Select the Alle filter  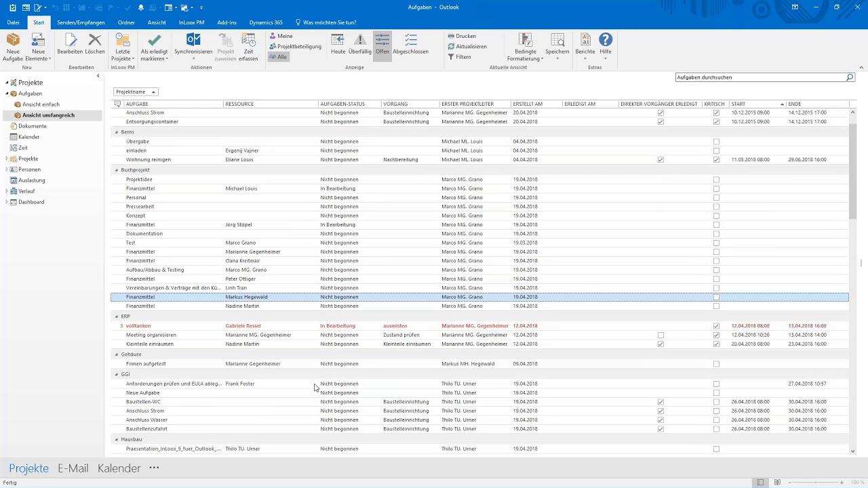tap(278, 57)
